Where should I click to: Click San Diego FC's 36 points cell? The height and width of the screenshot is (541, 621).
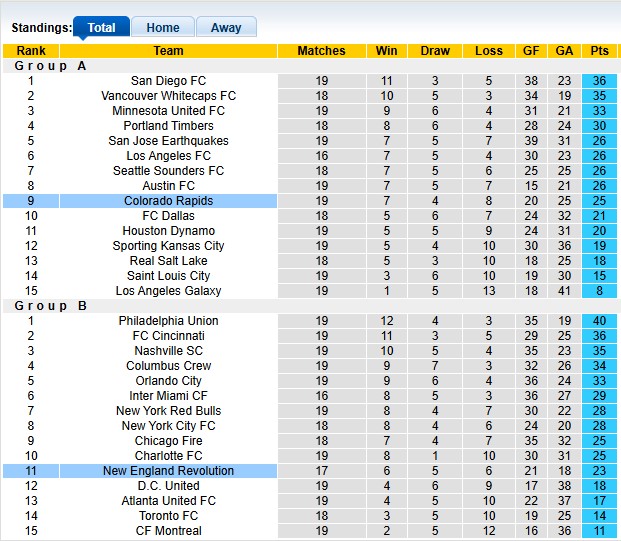[600, 81]
